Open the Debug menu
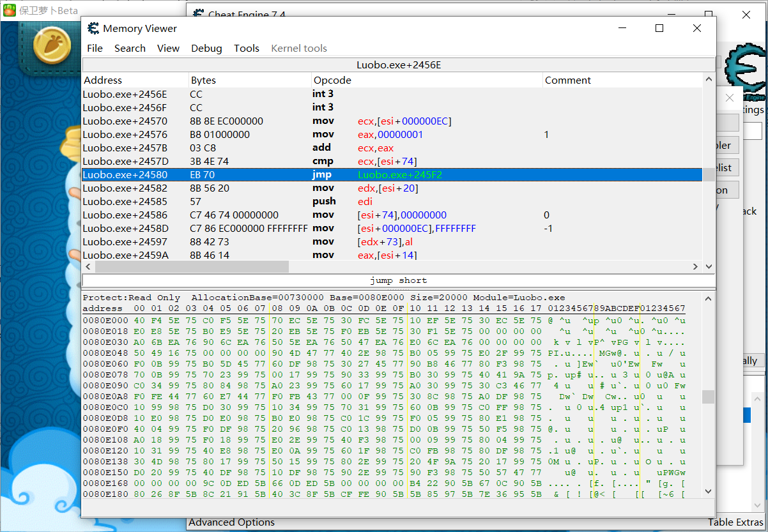The height and width of the screenshot is (532, 768). point(206,49)
